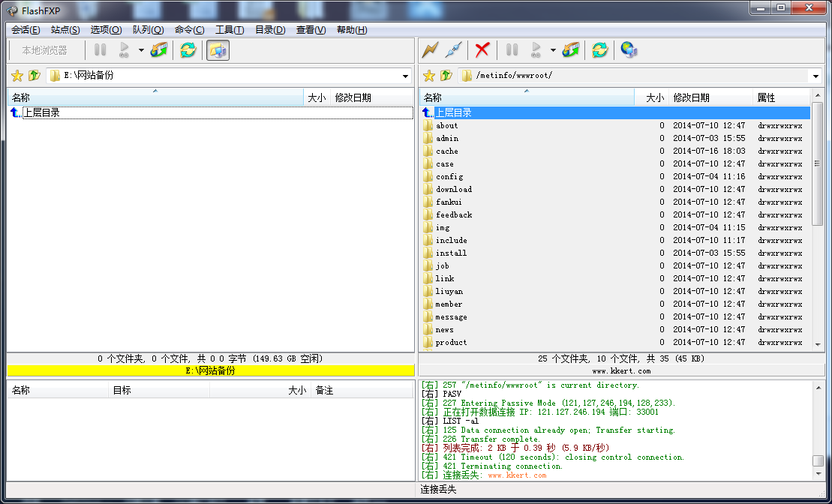Click the 本地浏览器 button
Screen dimensions: 832x504
coord(44,50)
